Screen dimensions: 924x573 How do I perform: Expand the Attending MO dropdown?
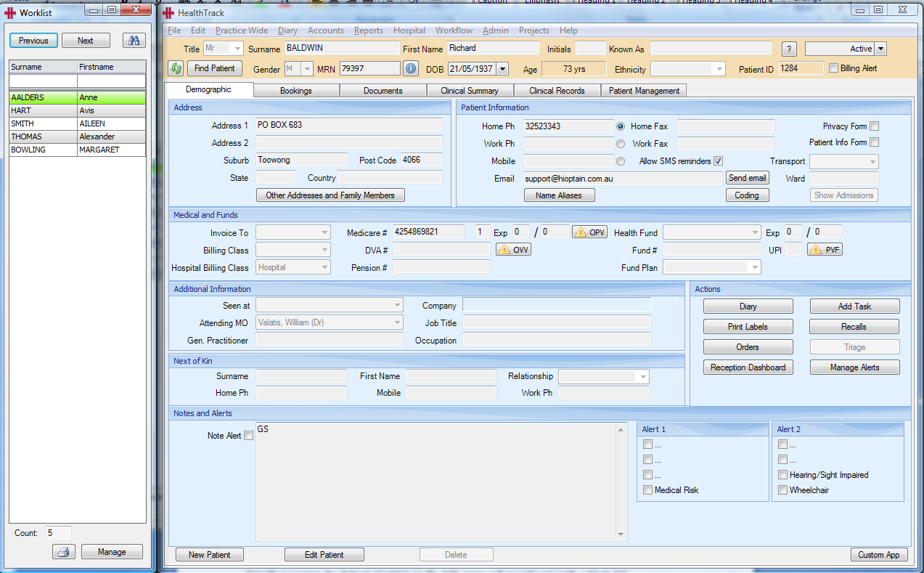(x=397, y=322)
